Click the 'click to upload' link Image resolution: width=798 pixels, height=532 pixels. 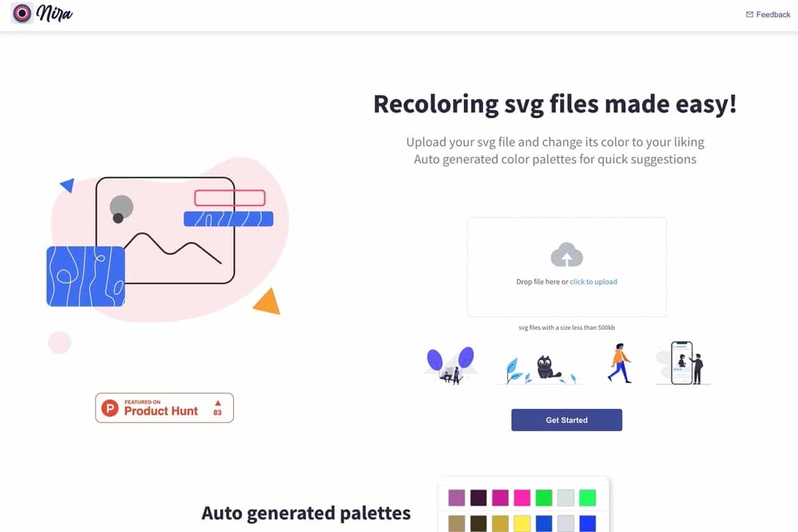pyautogui.click(x=594, y=282)
